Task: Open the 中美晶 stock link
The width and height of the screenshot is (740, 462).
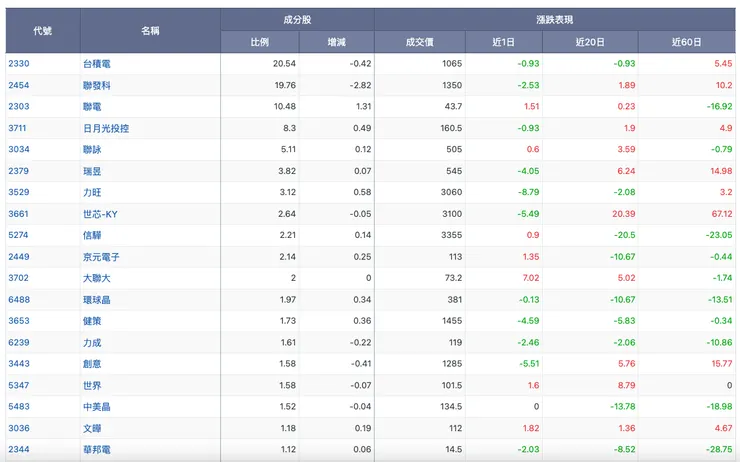Action: tap(97, 407)
